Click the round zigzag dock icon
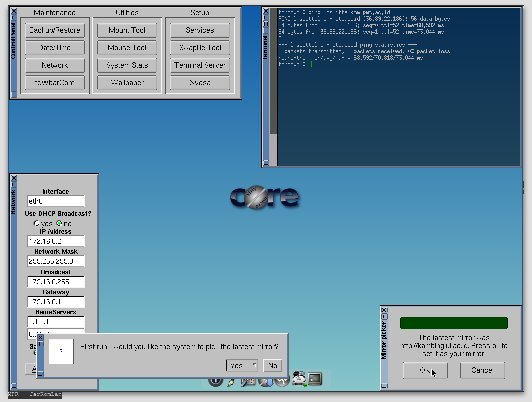The width and height of the screenshot is (532, 402). coord(282,382)
